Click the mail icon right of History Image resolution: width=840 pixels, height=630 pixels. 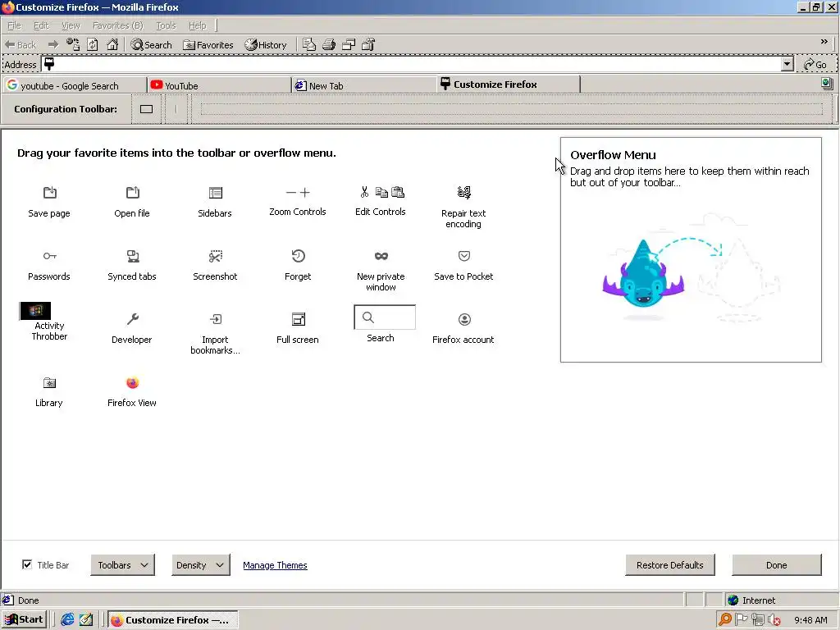[x=309, y=44]
